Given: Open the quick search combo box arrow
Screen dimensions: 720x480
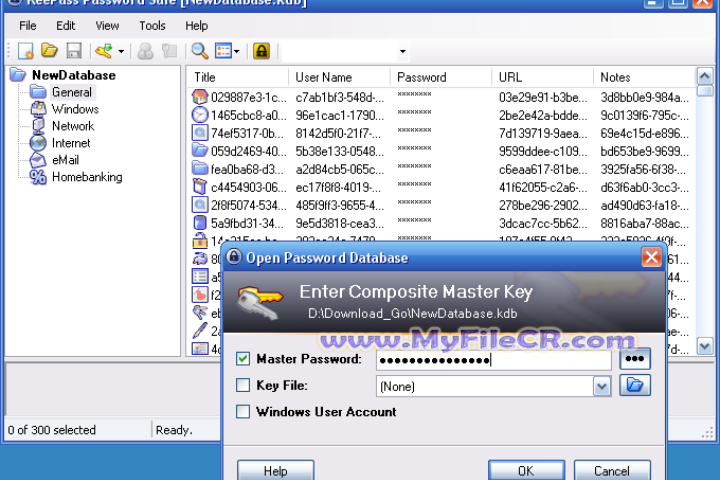Looking at the screenshot, I should pyautogui.click(x=403, y=51).
